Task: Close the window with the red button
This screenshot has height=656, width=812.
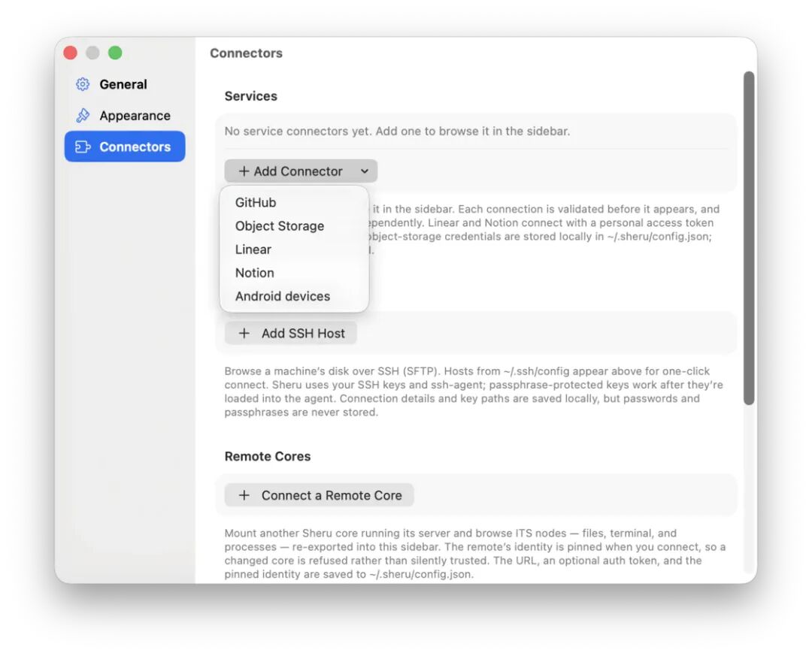Action: (x=71, y=53)
